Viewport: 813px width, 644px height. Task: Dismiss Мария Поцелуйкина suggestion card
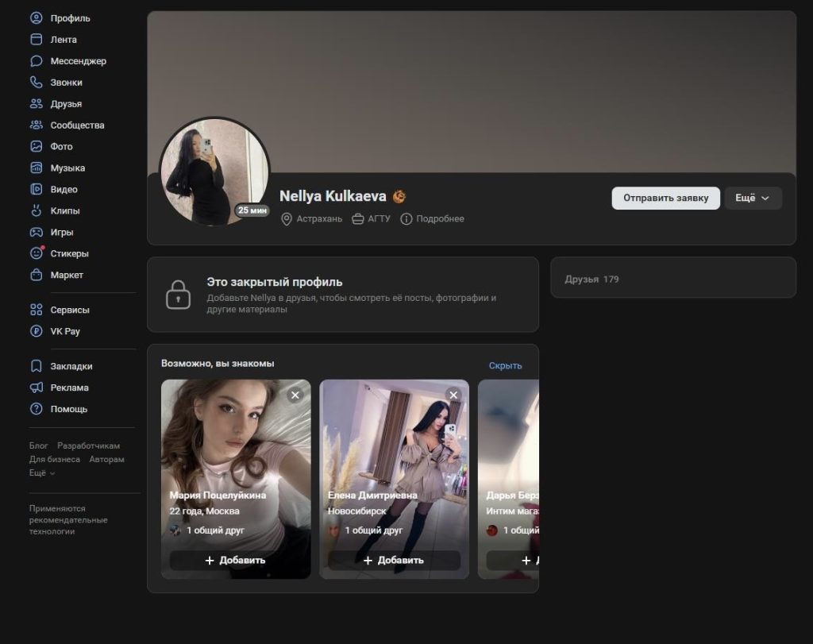295,395
